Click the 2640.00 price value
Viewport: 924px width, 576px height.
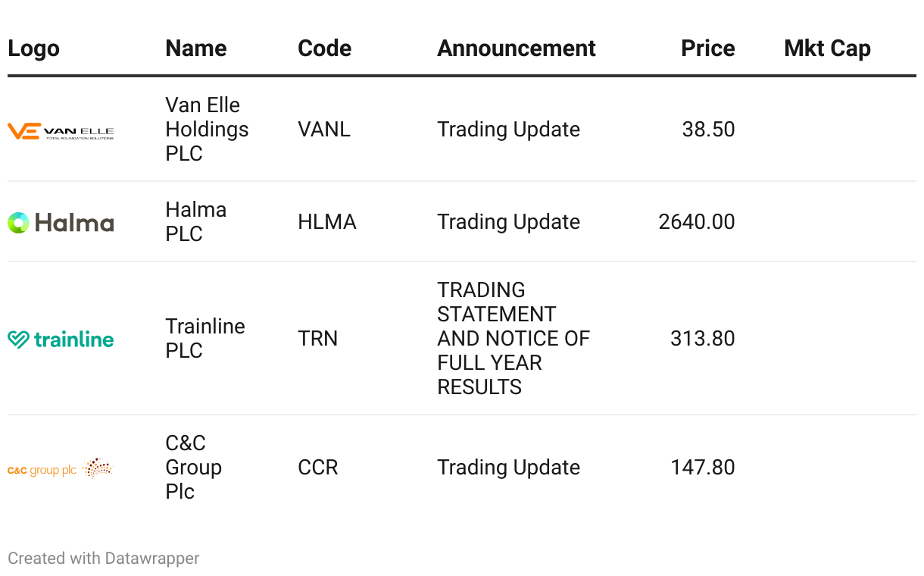(696, 222)
